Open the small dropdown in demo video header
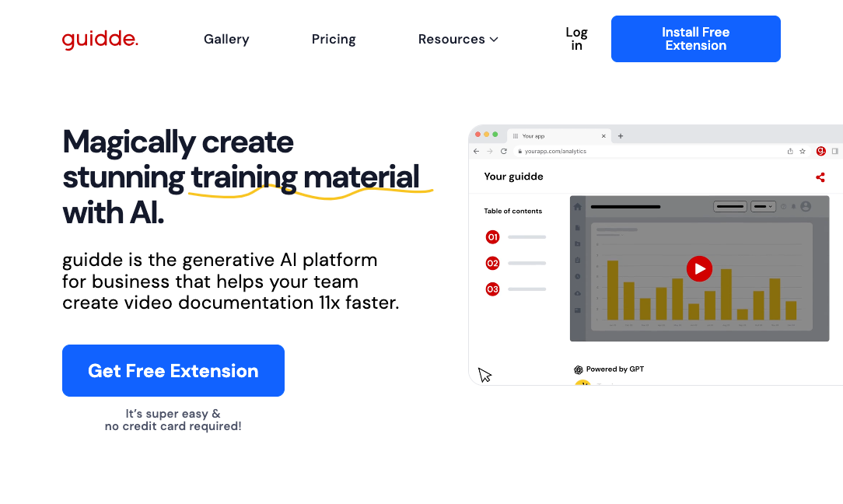843x504 pixels. (763, 206)
